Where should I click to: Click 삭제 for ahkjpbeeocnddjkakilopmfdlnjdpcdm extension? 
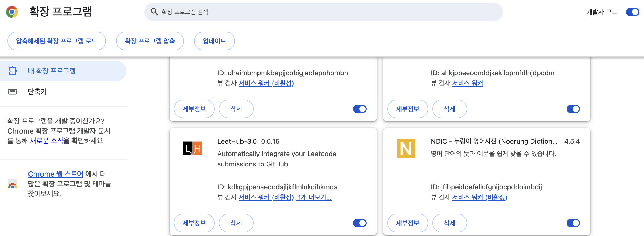(450, 109)
